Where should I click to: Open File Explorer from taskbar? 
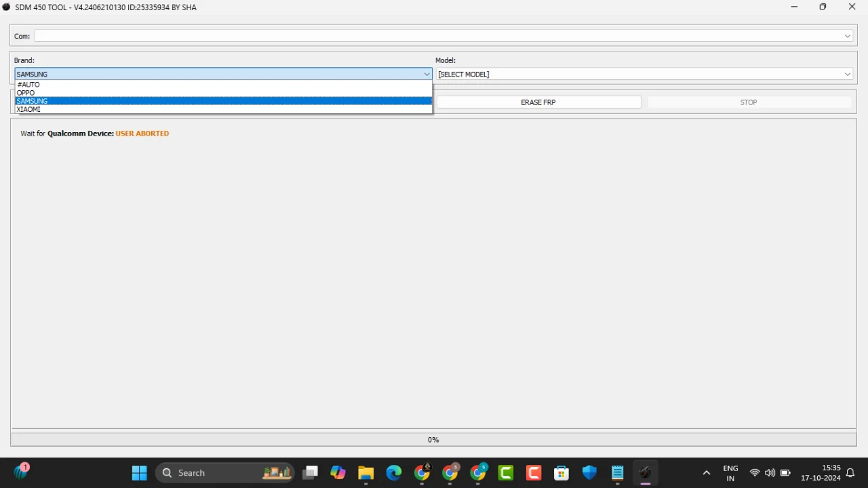point(366,472)
